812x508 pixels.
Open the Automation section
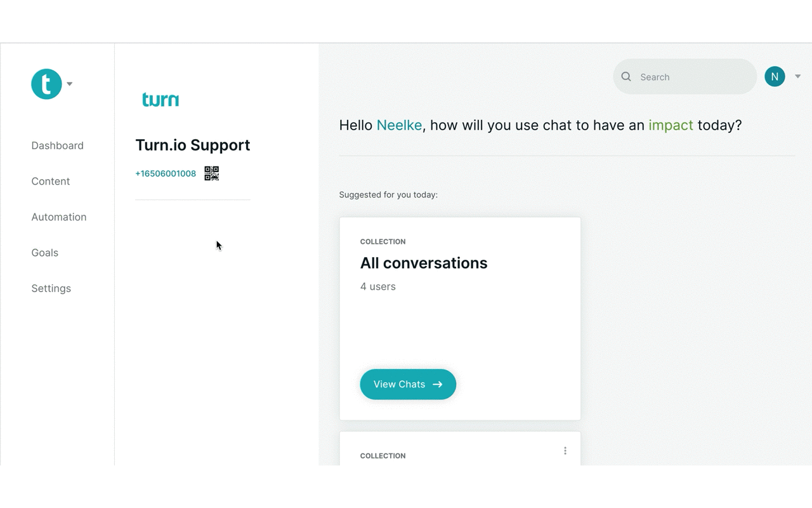point(59,217)
